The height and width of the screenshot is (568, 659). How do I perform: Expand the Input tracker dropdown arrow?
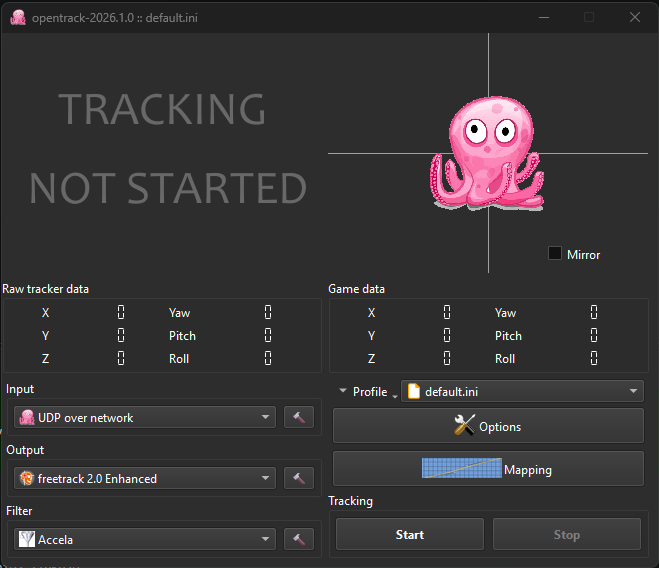pyautogui.click(x=265, y=417)
